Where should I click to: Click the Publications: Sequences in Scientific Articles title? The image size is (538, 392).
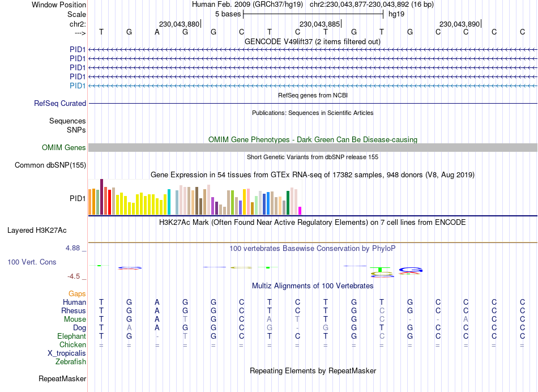point(313,113)
